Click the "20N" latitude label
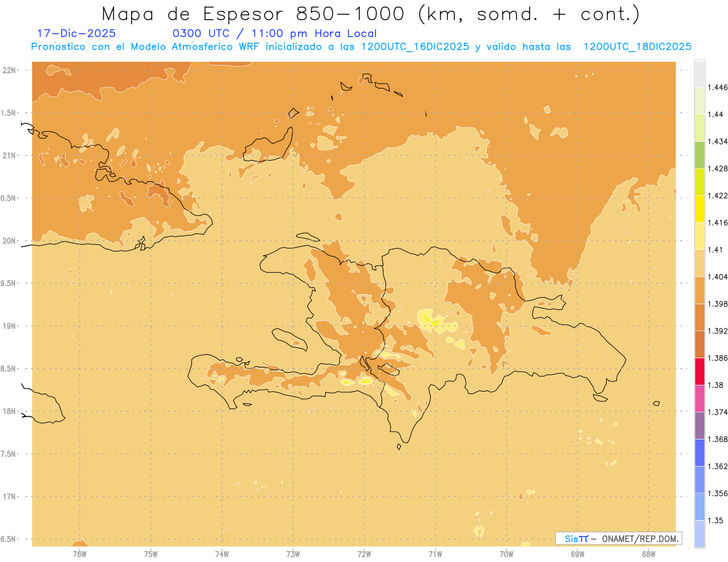Viewport: 728px width, 562px height. pyautogui.click(x=9, y=241)
